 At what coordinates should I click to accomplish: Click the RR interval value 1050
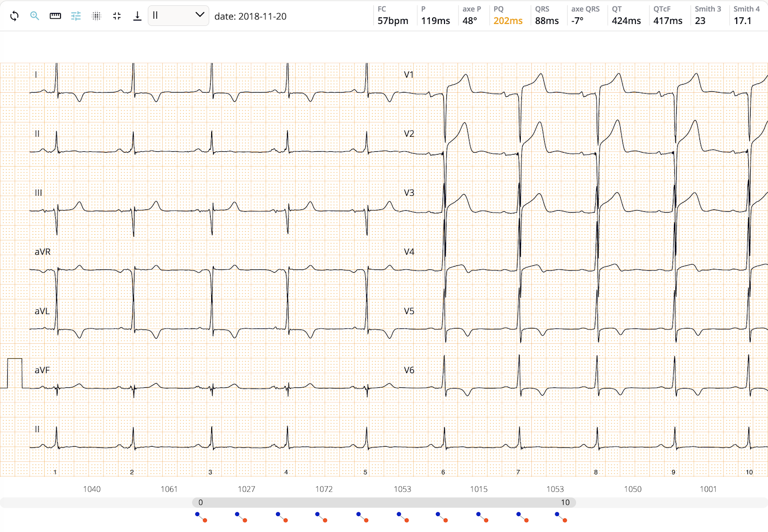[633, 489]
